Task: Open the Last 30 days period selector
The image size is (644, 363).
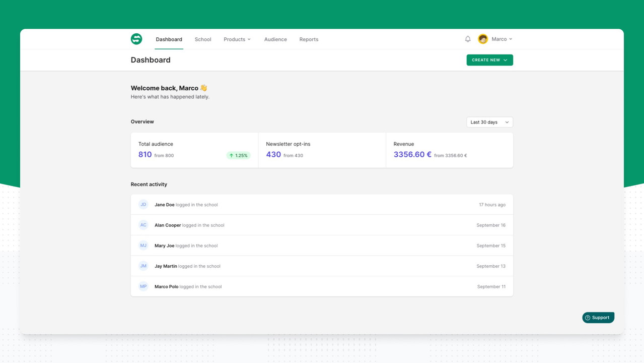Action: tap(489, 122)
